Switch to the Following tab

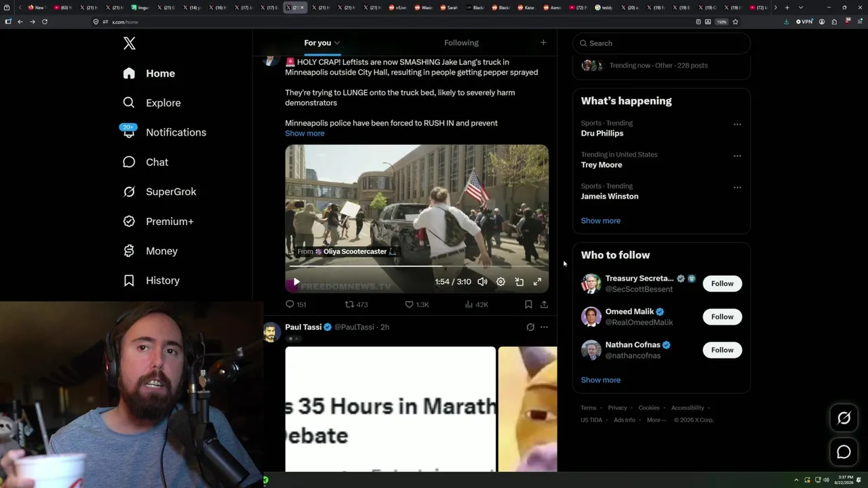click(461, 43)
